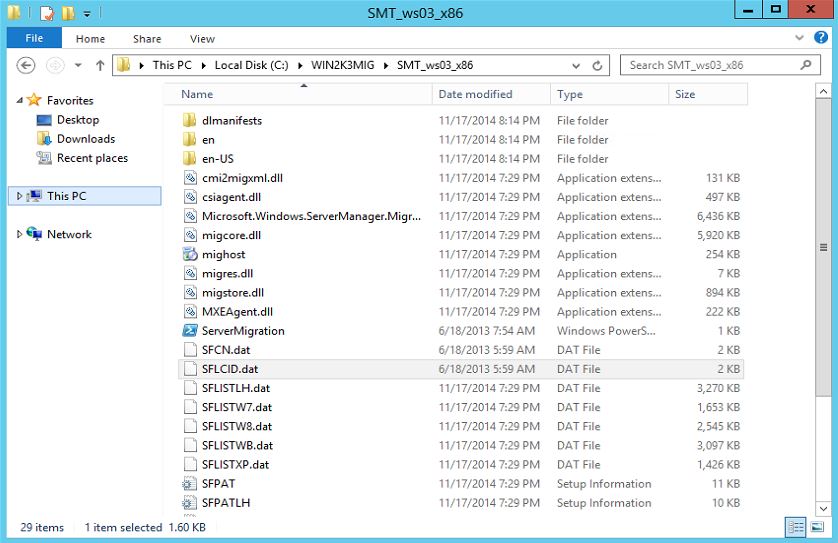Click the Properties quick access icon
The width and height of the screenshot is (838, 543).
pos(47,12)
